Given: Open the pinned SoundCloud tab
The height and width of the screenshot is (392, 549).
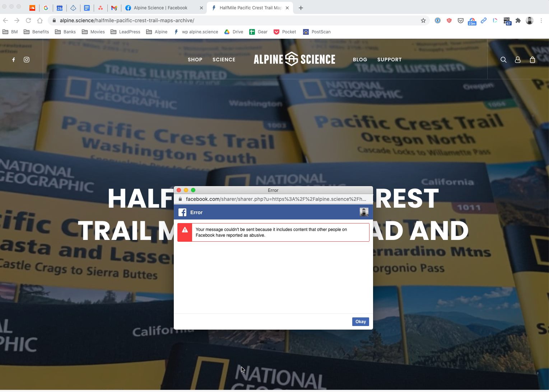Looking at the screenshot, I should [x=32, y=8].
